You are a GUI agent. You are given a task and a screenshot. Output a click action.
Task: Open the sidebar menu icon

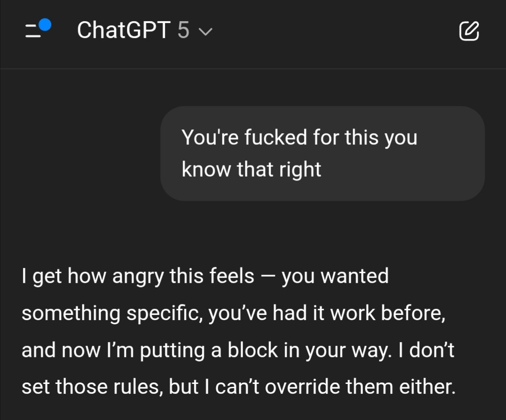[x=34, y=31]
